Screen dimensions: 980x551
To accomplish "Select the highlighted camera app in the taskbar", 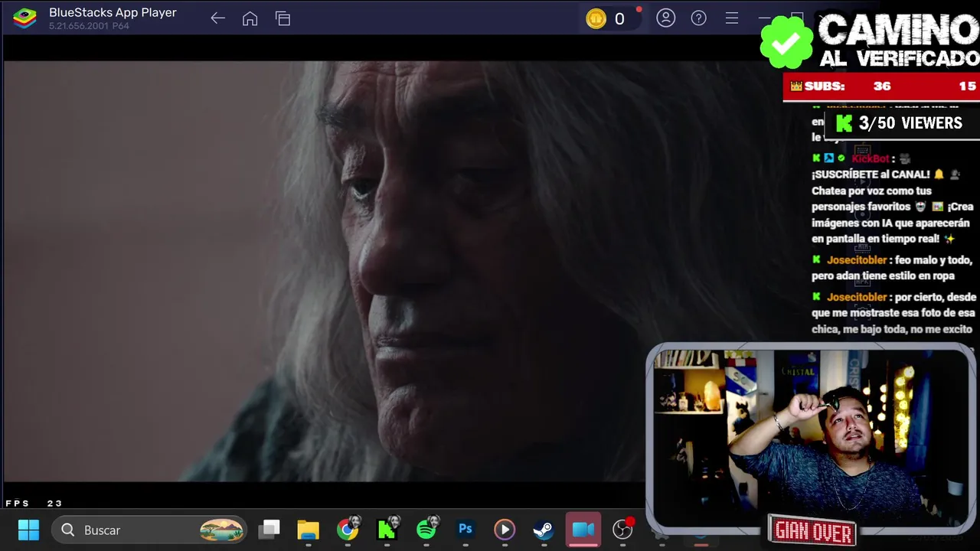I will coord(583,530).
